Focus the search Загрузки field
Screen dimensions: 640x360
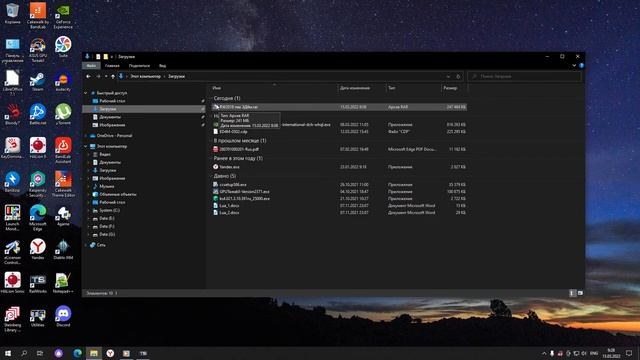click(x=524, y=76)
